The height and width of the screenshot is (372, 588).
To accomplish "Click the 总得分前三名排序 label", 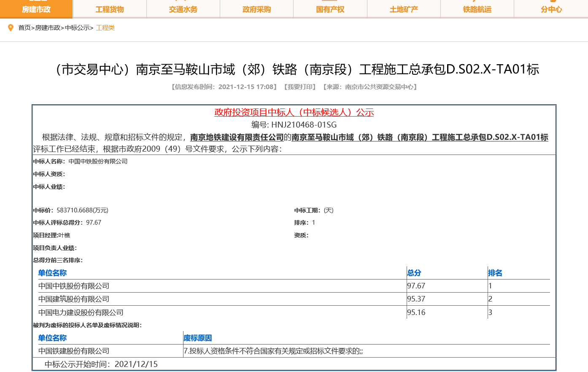I will click(x=58, y=260).
